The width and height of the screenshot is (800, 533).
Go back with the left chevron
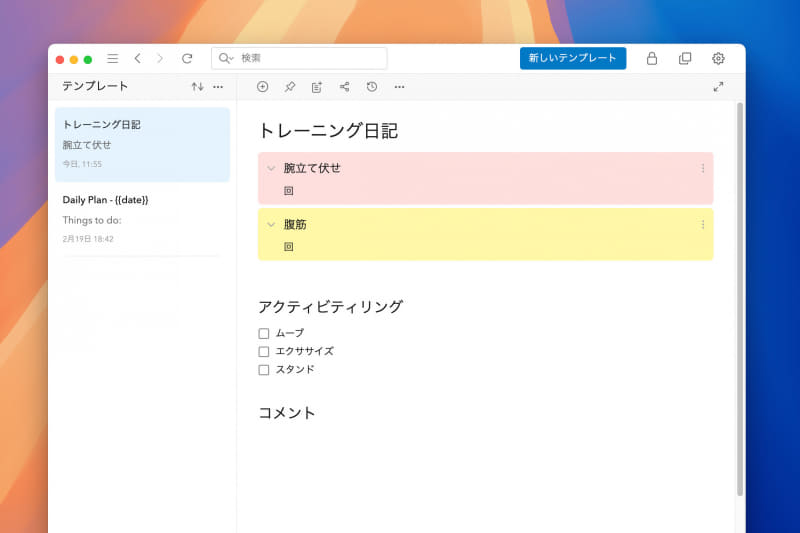[x=137, y=59]
